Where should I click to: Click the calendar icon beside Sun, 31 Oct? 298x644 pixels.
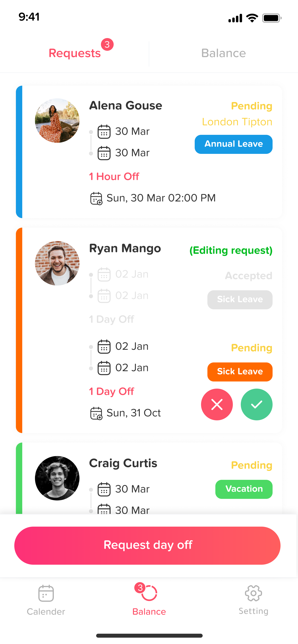(96, 413)
